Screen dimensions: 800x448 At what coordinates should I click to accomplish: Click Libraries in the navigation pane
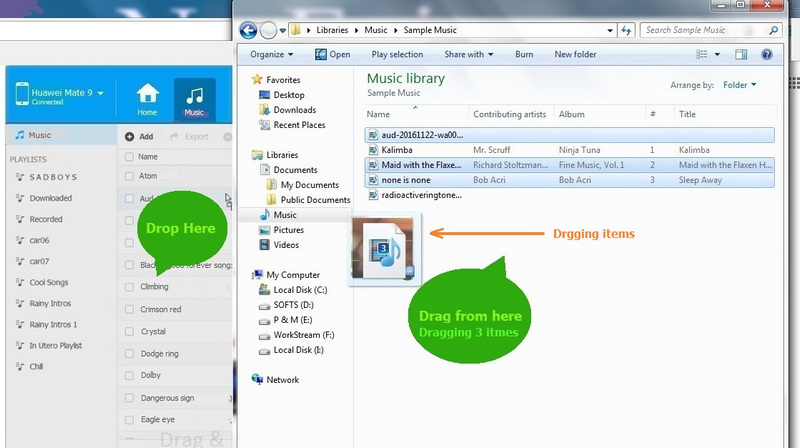click(x=282, y=155)
